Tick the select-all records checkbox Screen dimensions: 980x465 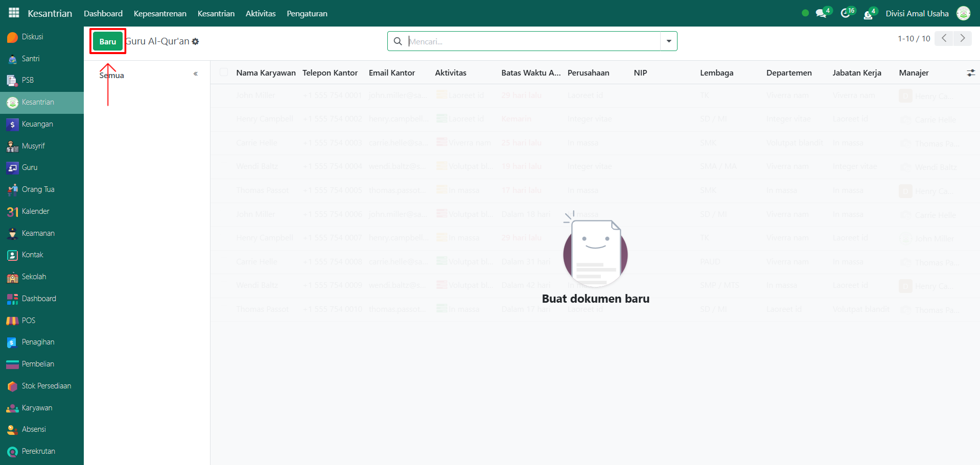tap(224, 72)
